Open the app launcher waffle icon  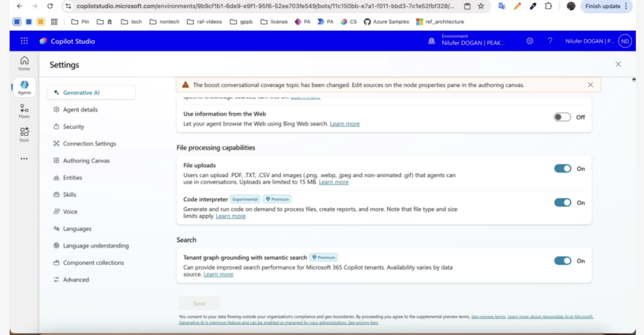click(24, 41)
